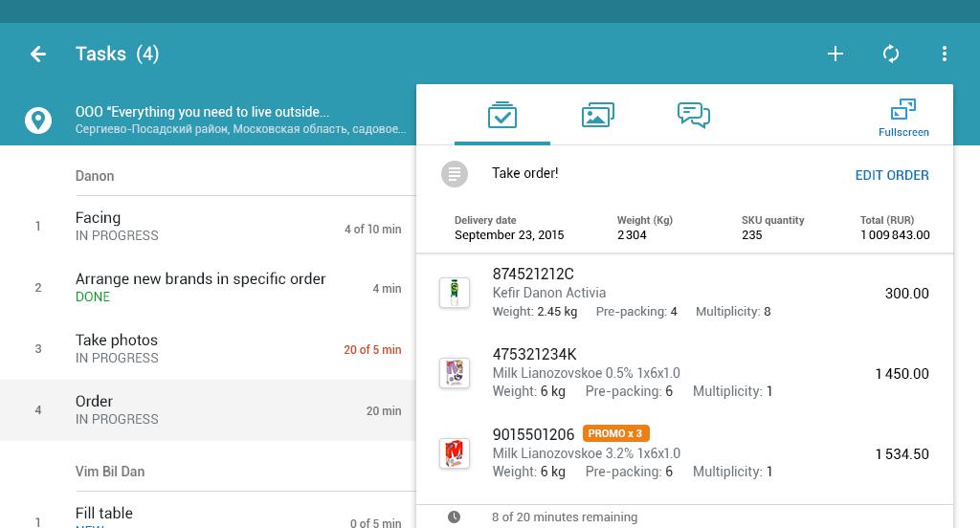The image size is (980, 528).
Task: Click the 4 of 10 min timer
Action: (x=372, y=230)
